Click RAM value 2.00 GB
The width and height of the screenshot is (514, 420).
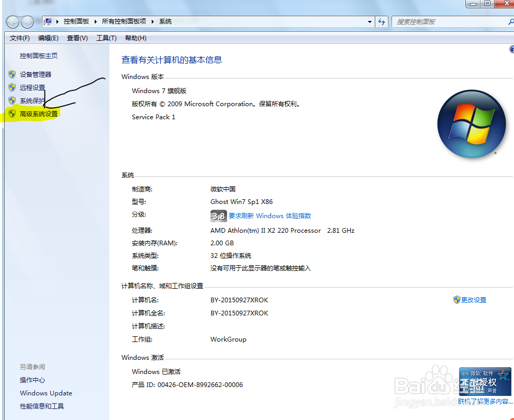[x=222, y=243]
